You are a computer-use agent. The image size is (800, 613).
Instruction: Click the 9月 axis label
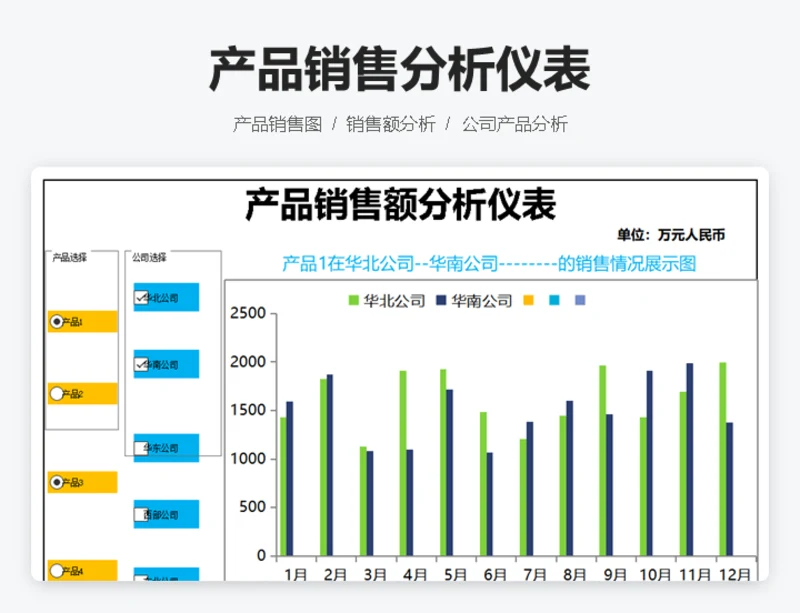click(615, 574)
